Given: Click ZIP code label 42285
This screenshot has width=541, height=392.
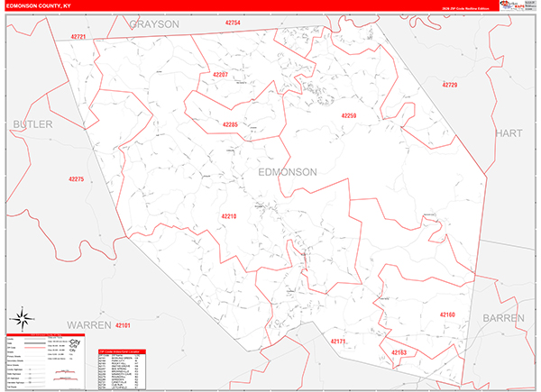Looking at the screenshot, I should pos(230,124).
